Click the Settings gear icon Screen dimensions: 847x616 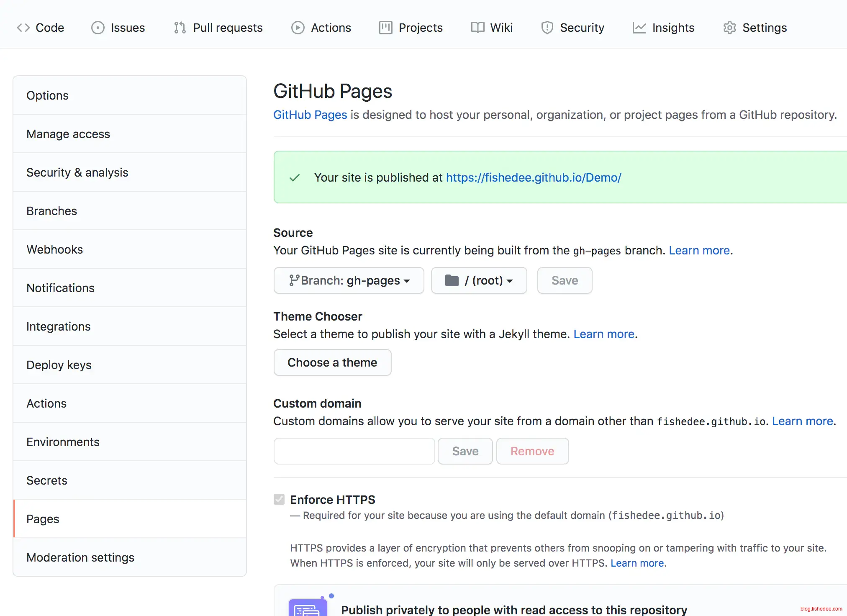coord(729,28)
